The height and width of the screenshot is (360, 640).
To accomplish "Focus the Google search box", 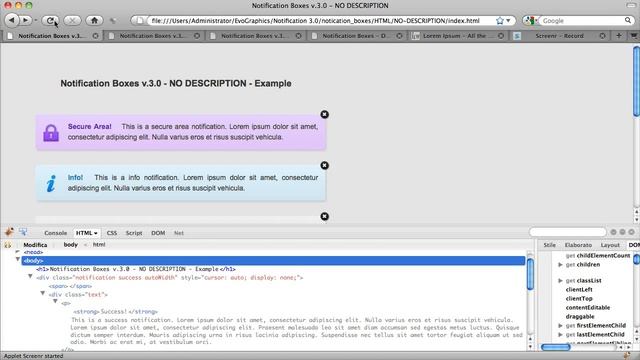I will [582, 20].
